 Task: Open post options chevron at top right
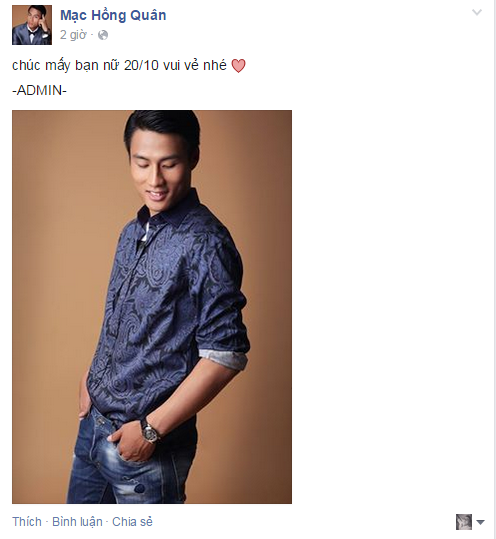coord(477,13)
